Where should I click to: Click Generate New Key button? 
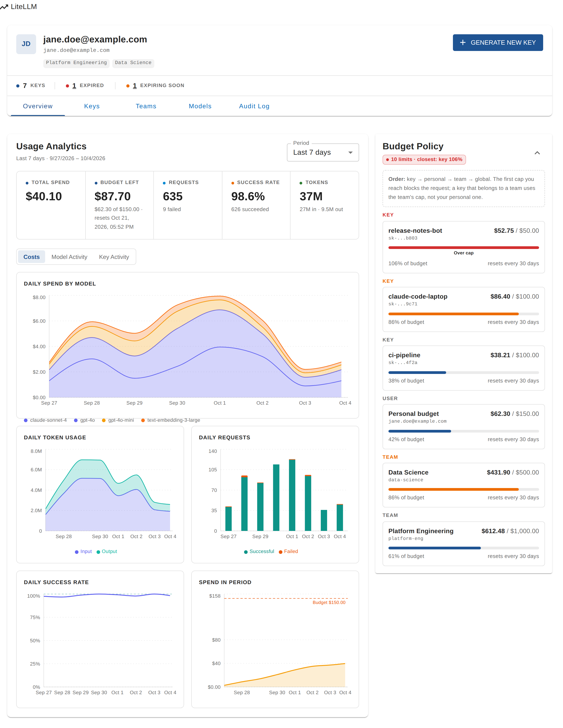[x=498, y=43]
